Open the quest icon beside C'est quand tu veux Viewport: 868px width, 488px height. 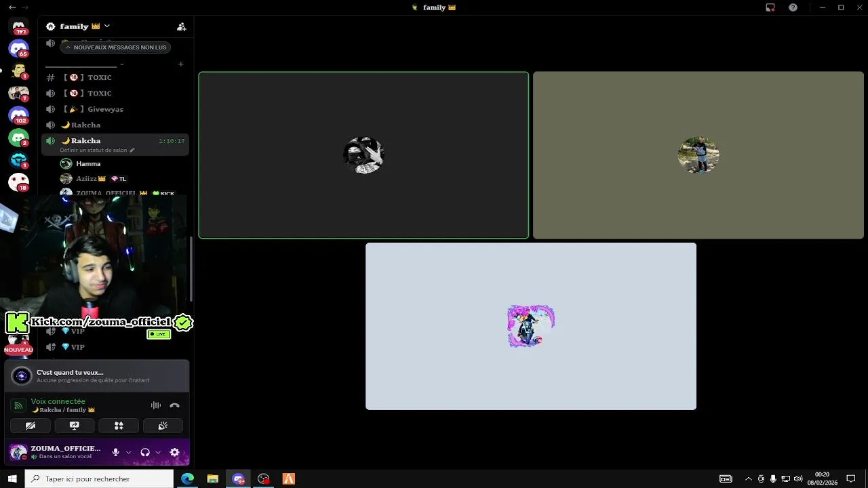tap(22, 376)
